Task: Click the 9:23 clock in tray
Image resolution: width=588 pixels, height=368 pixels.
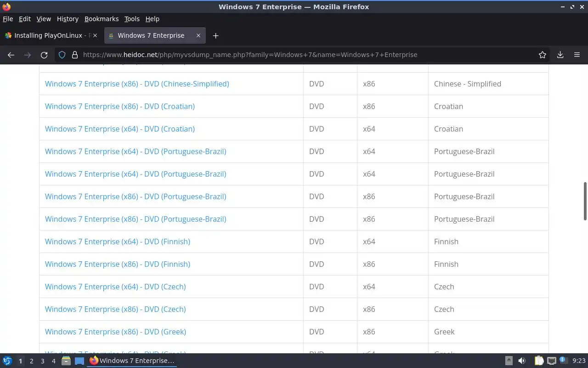Action: [x=579, y=361]
